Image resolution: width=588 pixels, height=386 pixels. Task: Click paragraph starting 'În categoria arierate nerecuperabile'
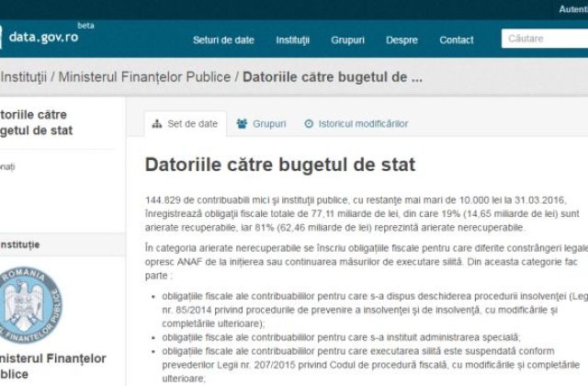367,262
